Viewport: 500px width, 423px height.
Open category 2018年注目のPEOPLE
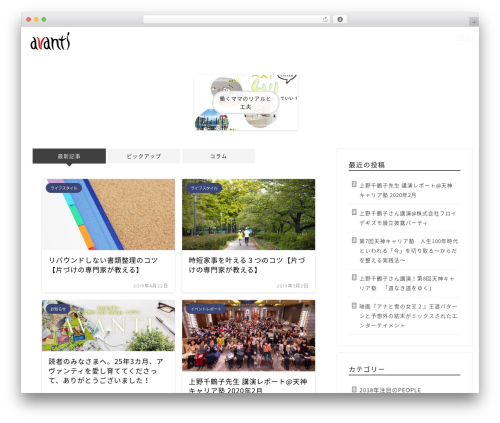390,390
